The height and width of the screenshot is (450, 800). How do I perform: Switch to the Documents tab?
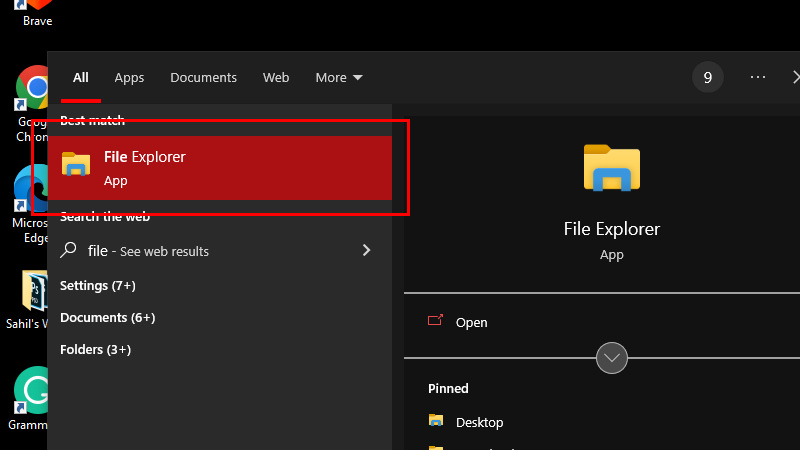click(203, 78)
